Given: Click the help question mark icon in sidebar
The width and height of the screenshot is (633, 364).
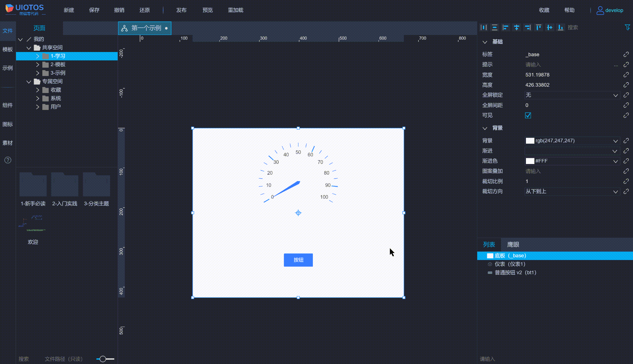Looking at the screenshot, I should click(8, 160).
